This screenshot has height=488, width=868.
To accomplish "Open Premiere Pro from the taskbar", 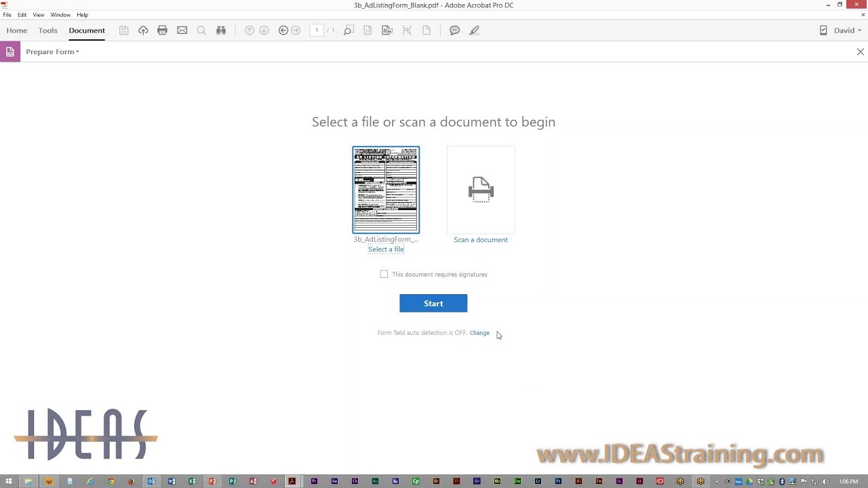I will click(314, 481).
